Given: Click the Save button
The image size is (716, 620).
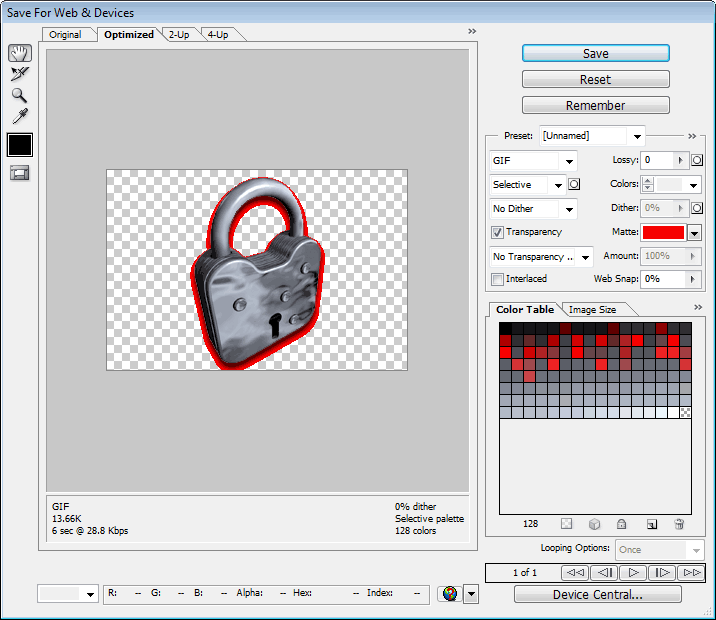Looking at the screenshot, I should click(x=596, y=53).
